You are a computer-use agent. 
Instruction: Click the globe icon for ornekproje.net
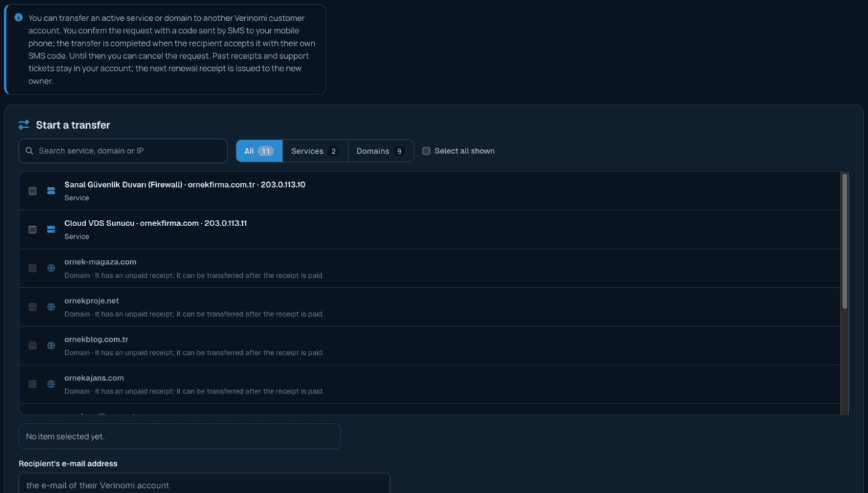51,307
